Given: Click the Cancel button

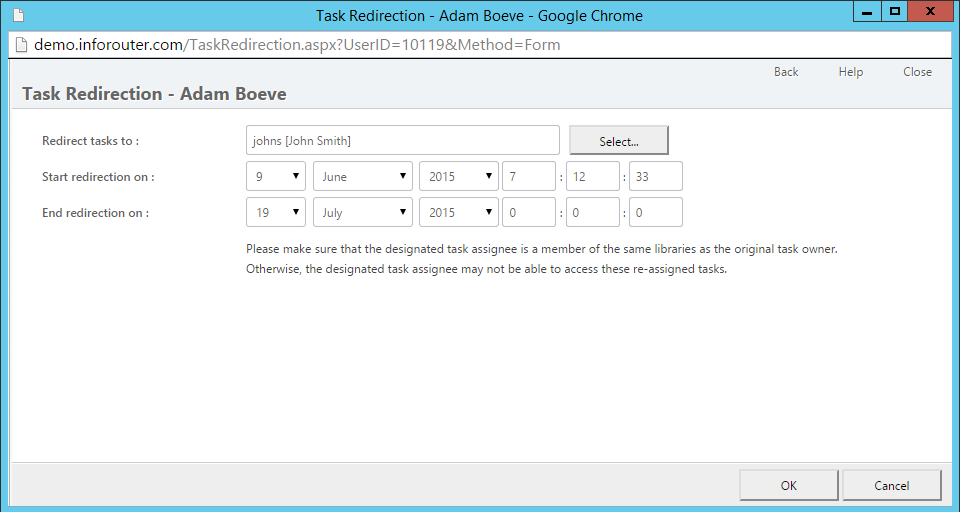Looking at the screenshot, I should 891,486.
